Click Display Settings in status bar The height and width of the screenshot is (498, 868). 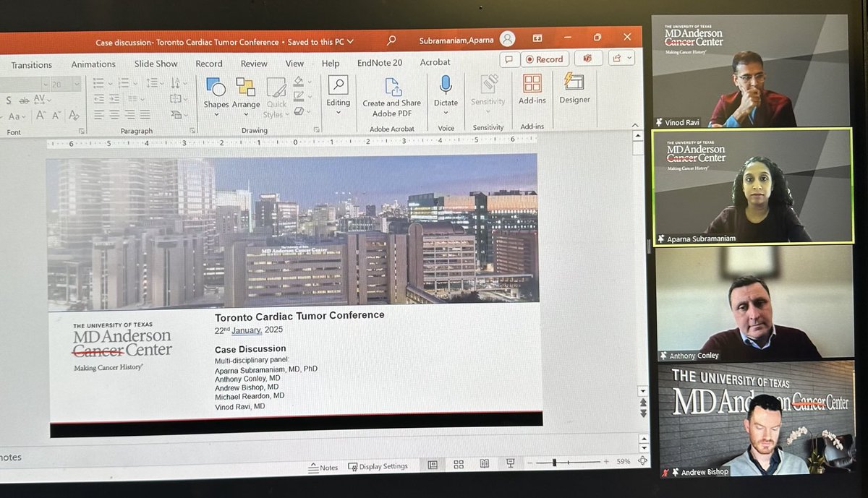pos(378,466)
